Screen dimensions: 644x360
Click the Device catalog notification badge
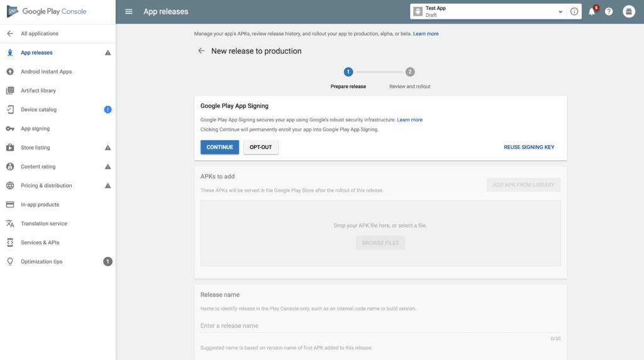click(x=108, y=109)
